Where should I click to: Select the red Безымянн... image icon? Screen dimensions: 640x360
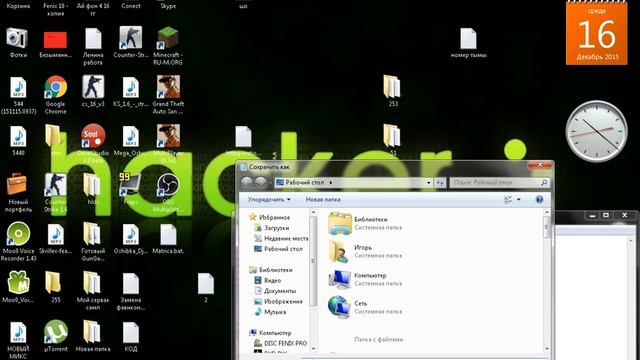point(55,40)
